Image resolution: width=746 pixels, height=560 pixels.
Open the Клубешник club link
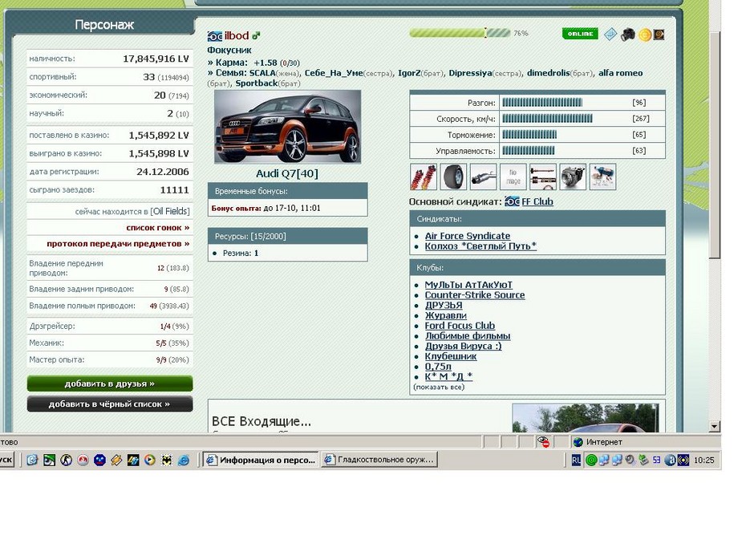coord(451,356)
